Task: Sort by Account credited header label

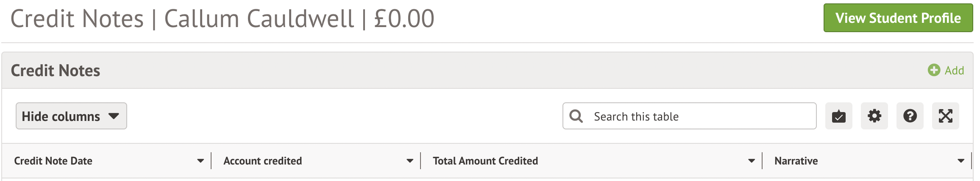Action: pyautogui.click(x=263, y=161)
